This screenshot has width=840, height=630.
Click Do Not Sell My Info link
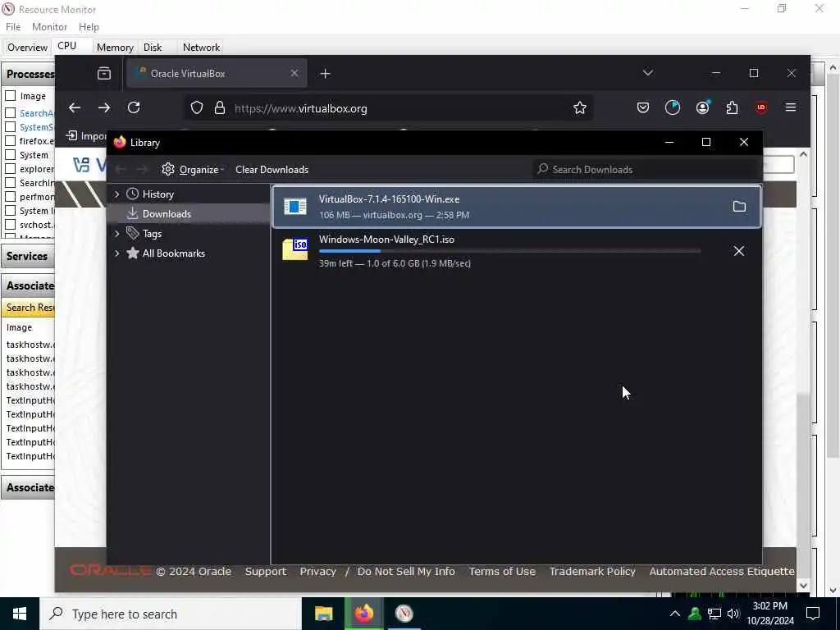(x=406, y=571)
